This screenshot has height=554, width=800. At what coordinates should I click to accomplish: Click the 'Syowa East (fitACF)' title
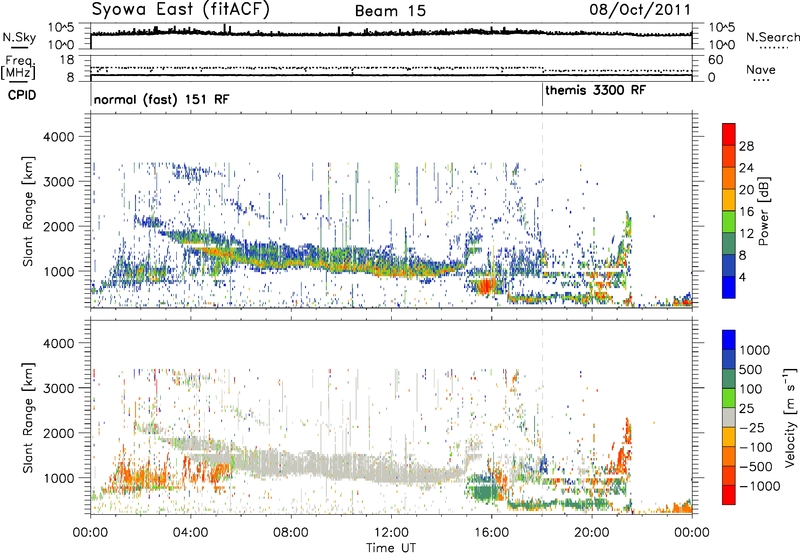tap(181, 9)
